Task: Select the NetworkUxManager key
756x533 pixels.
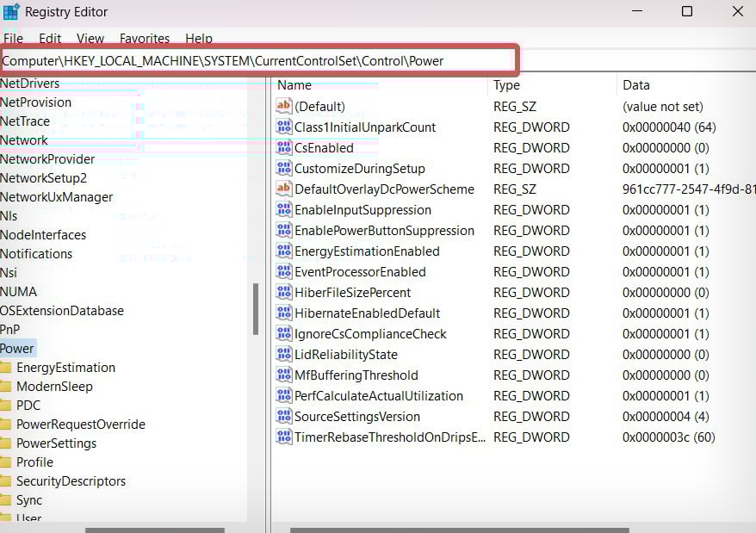Action: pos(56,197)
